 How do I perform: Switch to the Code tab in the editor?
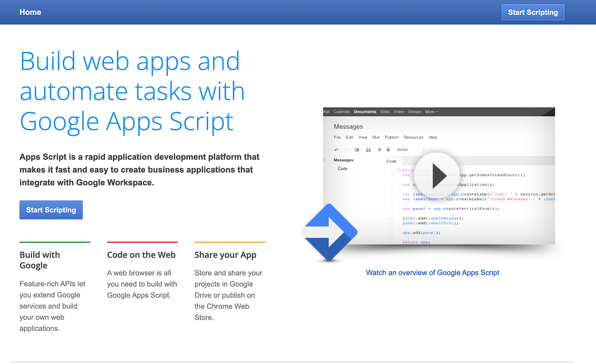pos(391,161)
